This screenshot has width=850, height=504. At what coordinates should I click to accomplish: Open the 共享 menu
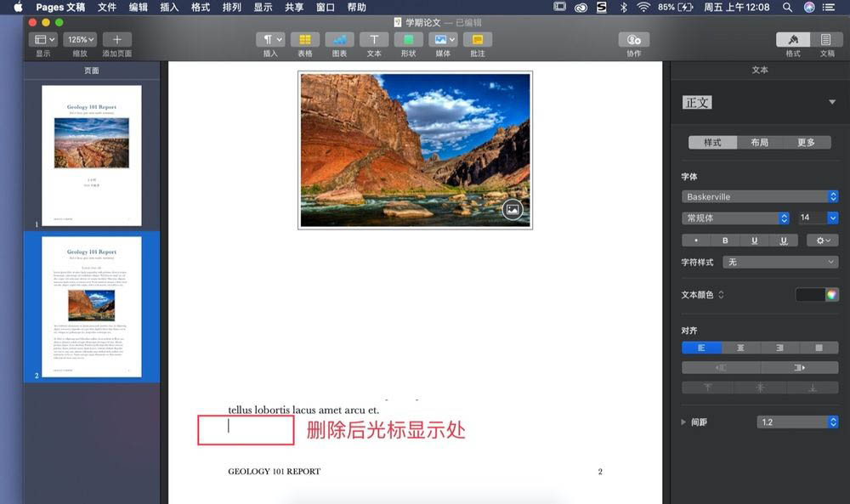point(294,7)
